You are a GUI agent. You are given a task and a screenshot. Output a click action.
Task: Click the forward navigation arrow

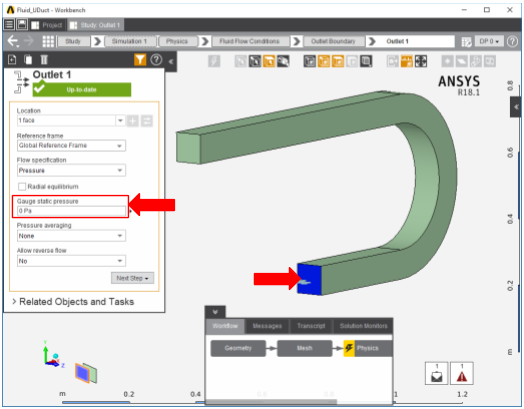coord(29,41)
